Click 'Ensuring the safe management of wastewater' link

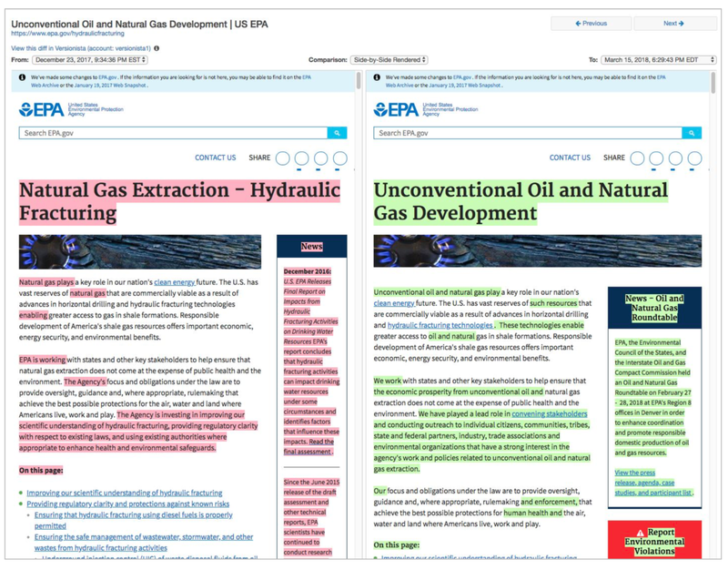[x=144, y=543]
